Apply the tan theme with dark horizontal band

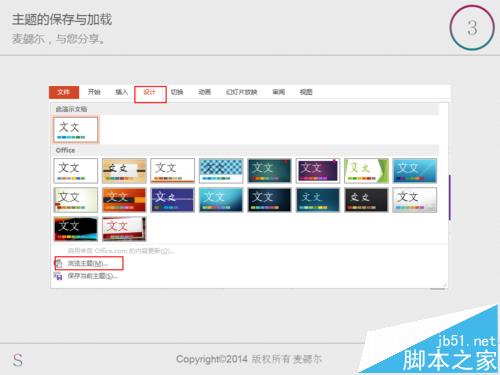click(x=124, y=171)
